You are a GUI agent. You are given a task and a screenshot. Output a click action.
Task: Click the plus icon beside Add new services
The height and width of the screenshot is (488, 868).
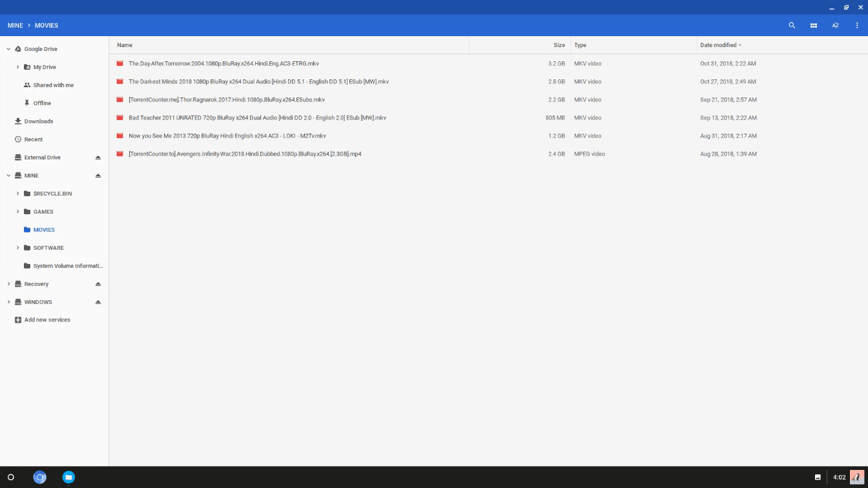click(x=18, y=320)
